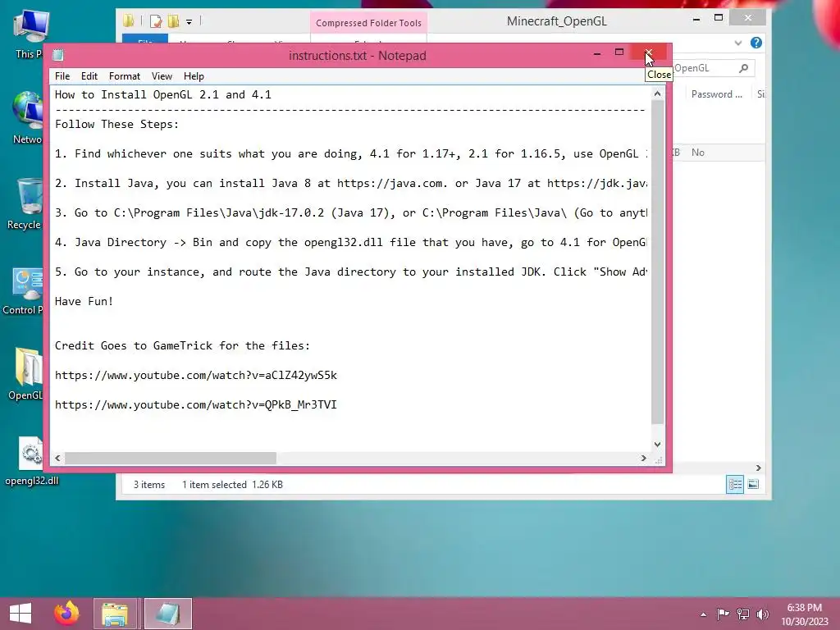Image resolution: width=840 pixels, height=630 pixels.
Task: Click the Notepad taskbar button
Action: pyautogui.click(x=167, y=614)
